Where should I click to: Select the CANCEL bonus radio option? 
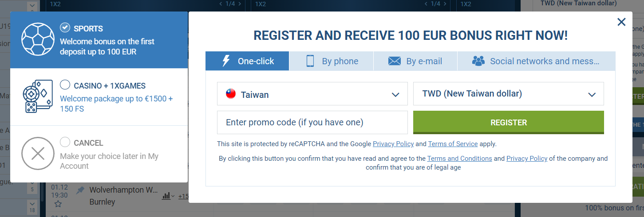click(x=65, y=142)
